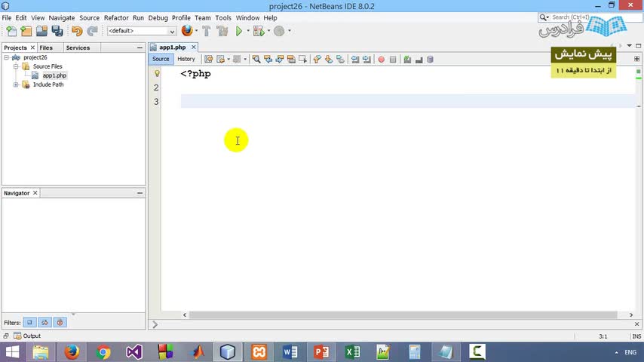Open search options dropdown in quick search

point(544,17)
